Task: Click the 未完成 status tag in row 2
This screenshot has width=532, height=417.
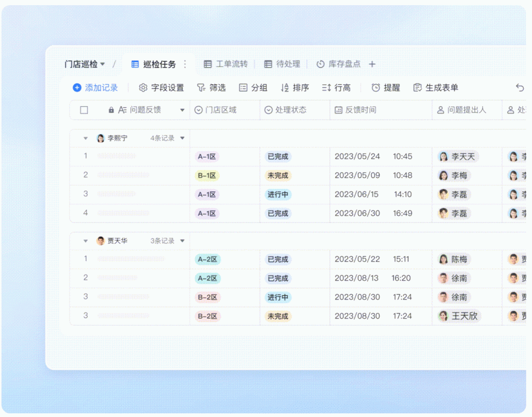Action: click(x=278, y=176)
